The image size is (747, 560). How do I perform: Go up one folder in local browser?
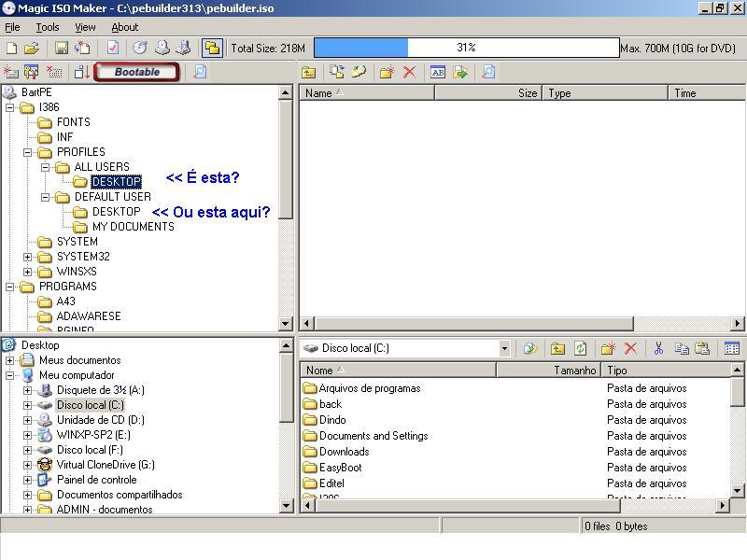557,348
